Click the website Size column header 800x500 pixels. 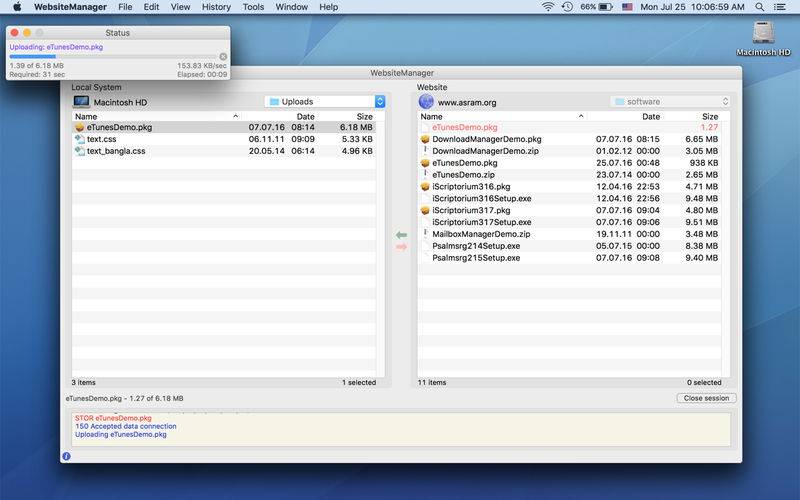pos(710,116)
